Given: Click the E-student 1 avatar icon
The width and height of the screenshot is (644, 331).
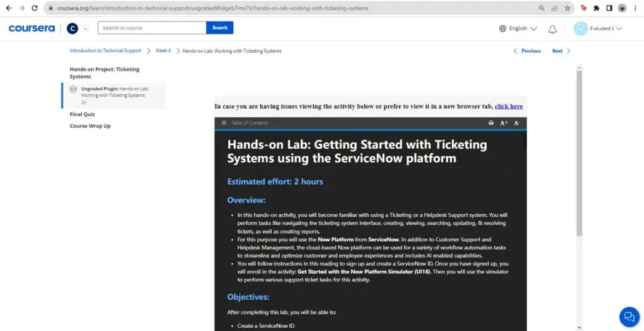Looking at the screenshot, I should pos(580,29).
